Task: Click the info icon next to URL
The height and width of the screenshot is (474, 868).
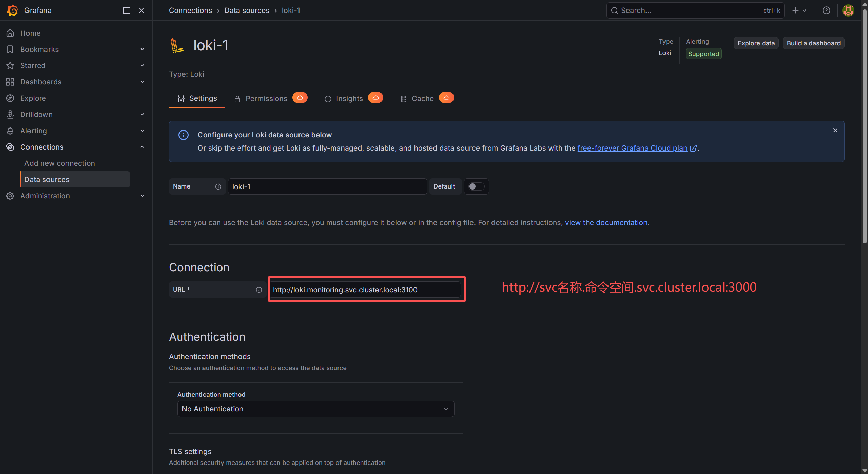Action: [259, 290]
